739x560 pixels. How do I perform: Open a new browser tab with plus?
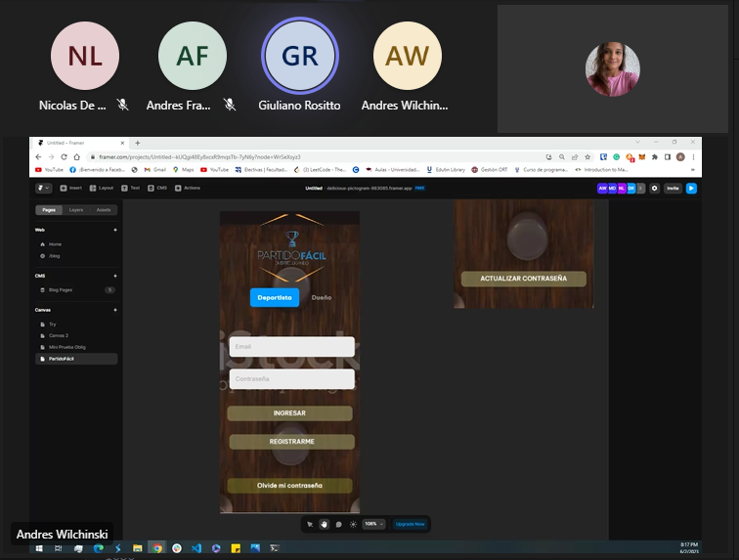click(x=138, y=143)
